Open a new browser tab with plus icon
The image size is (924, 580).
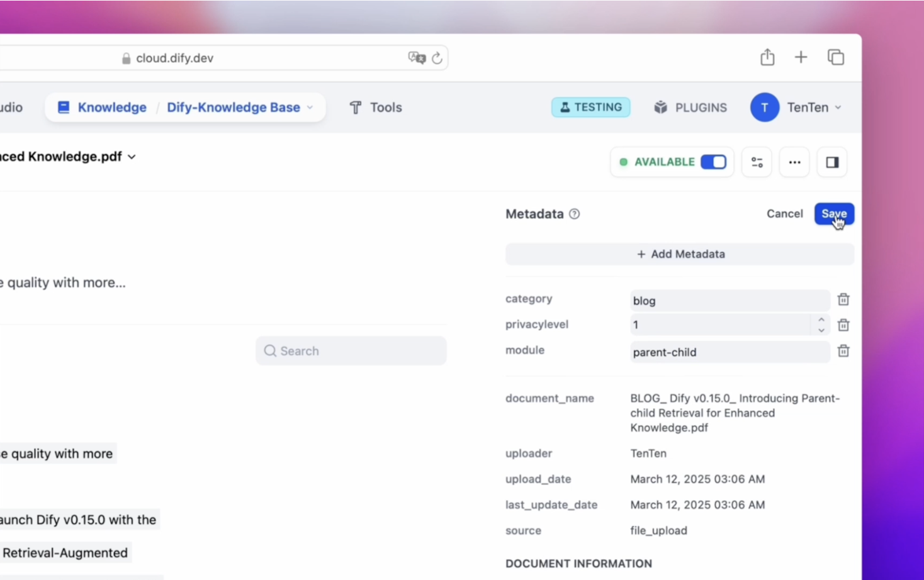[x=801, y=57]
